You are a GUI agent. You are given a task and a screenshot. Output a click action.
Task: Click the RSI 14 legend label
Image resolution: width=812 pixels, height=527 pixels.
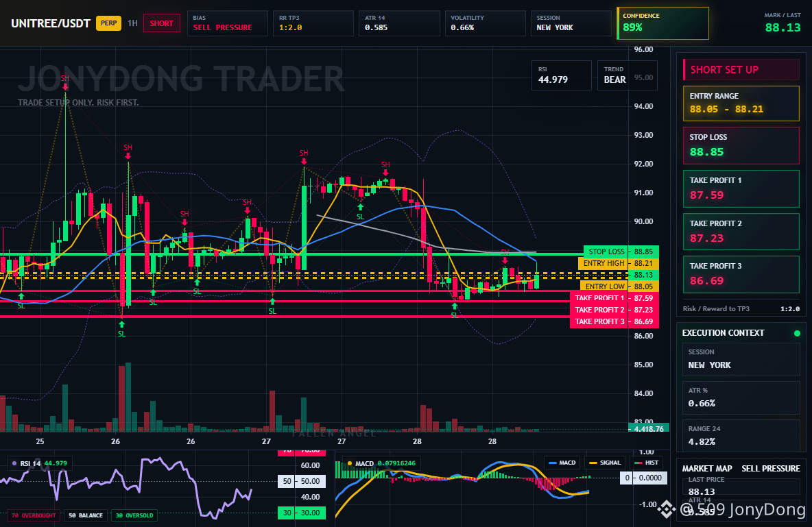pyautogui.click(x=40, y=463)
